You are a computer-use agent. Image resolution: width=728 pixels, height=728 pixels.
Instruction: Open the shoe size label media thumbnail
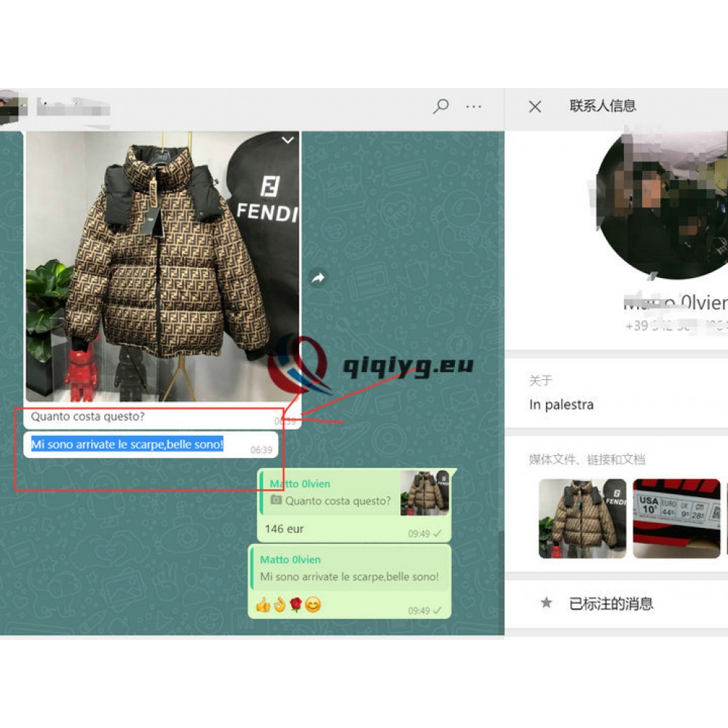pos(676,518)
